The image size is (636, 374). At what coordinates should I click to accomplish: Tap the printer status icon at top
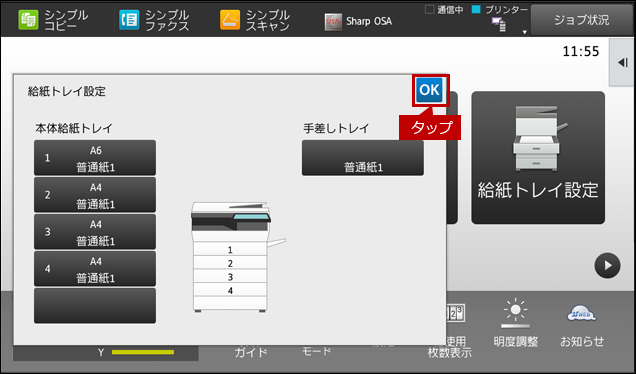click(x=498, y=24)
